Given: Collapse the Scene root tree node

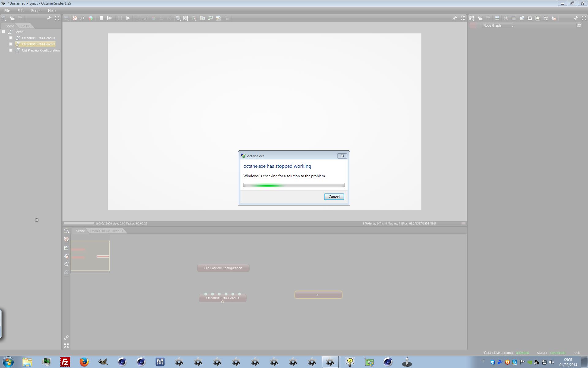Looking at the screenshot, I should pyautogui.click(x=4, y=32).
